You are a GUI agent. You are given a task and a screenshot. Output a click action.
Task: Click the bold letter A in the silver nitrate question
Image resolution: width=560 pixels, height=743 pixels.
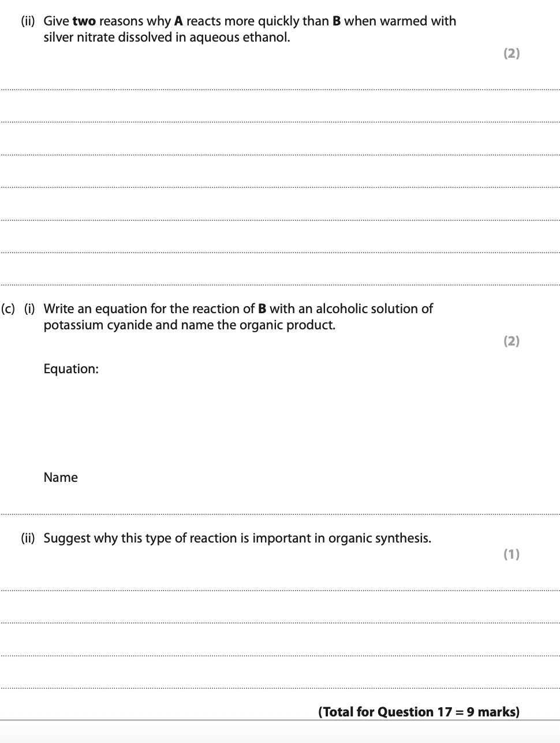pyautogui.click(x=178, y=21)
